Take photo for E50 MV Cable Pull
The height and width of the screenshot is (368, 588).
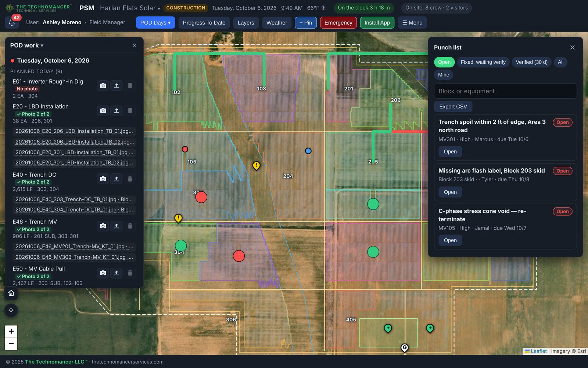[103, 273]
